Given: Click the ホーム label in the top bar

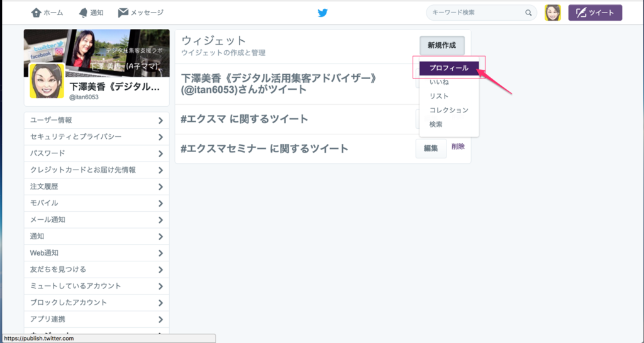Looking at the screenshot, I should 53,13.
